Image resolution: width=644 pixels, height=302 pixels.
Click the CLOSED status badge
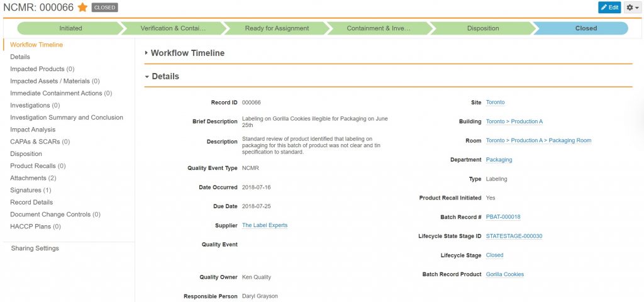coord(104,8)
